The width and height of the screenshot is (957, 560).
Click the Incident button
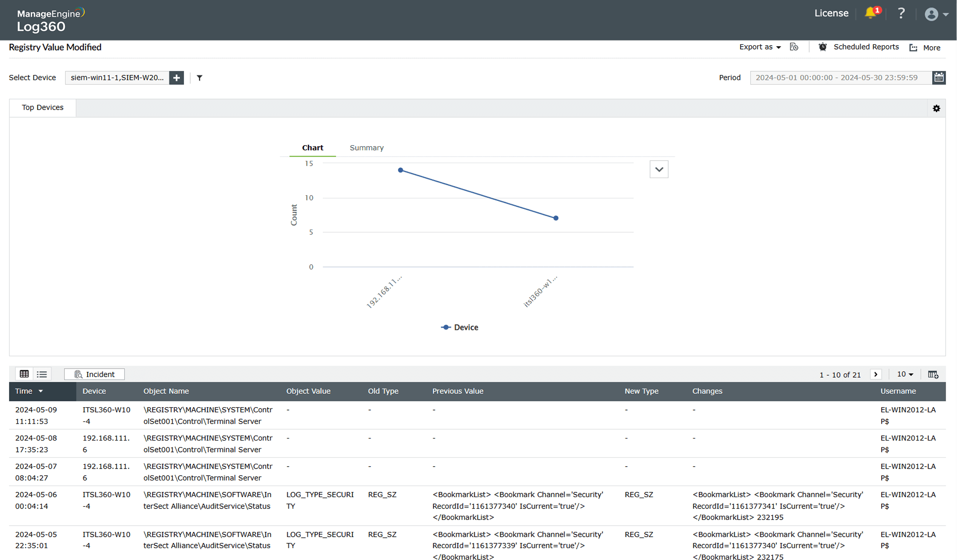[94, 374]
